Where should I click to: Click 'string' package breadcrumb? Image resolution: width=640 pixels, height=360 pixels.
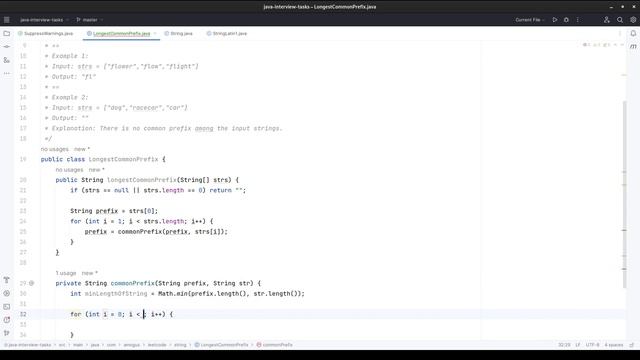[x=180, y=345]
